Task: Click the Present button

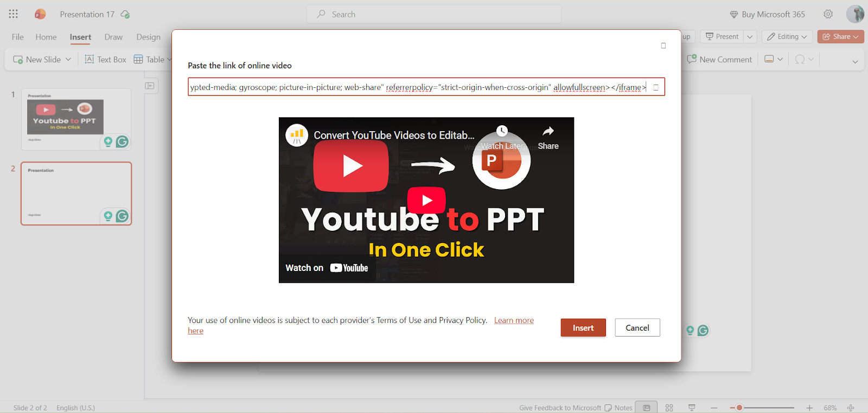Action: [x=722, y=37]
